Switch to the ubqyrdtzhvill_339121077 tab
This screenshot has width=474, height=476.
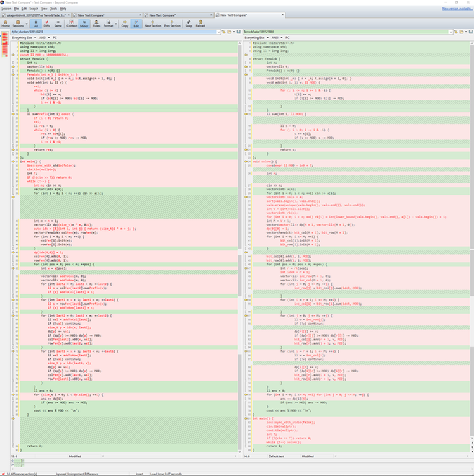click(34, 14)
